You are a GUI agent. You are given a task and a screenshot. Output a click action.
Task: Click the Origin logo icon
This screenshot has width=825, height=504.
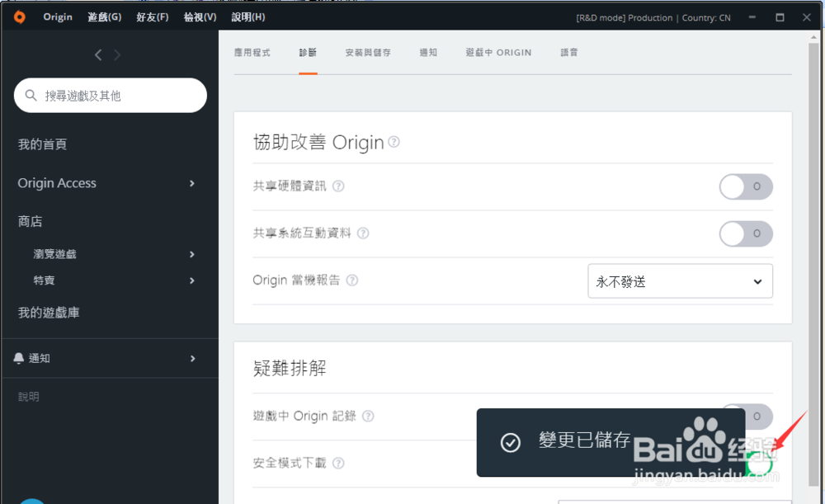20,16
